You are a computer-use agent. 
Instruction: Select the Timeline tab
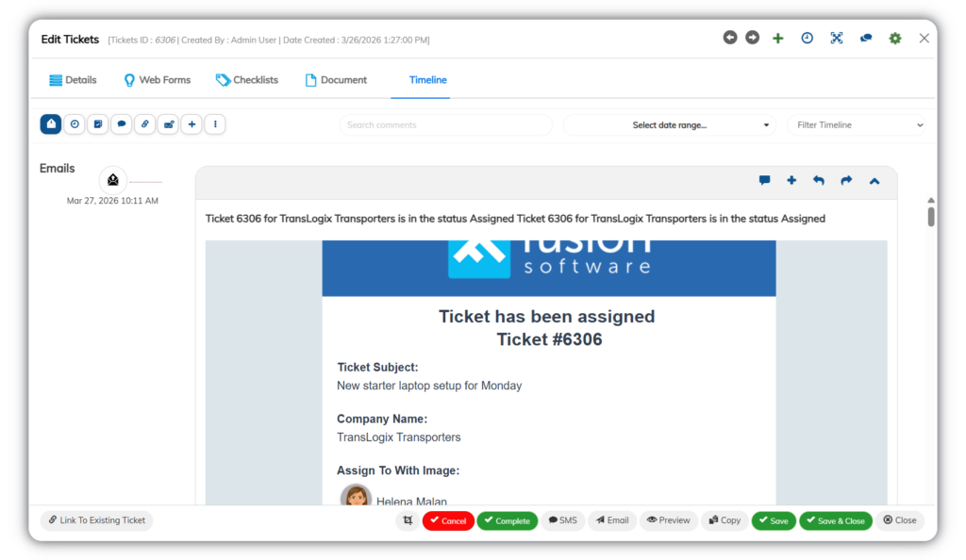[x=427, y=80]
